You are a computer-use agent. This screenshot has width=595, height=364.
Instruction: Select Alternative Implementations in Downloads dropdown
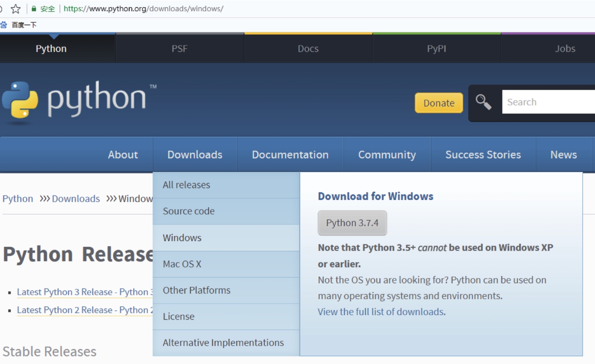[x=226, y=343]
